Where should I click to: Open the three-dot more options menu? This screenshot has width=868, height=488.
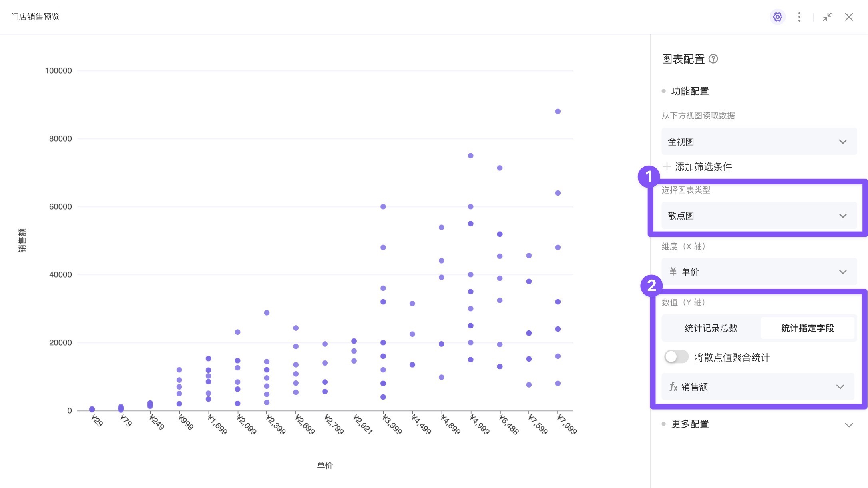pyautogui.click(x=799, y=17)
